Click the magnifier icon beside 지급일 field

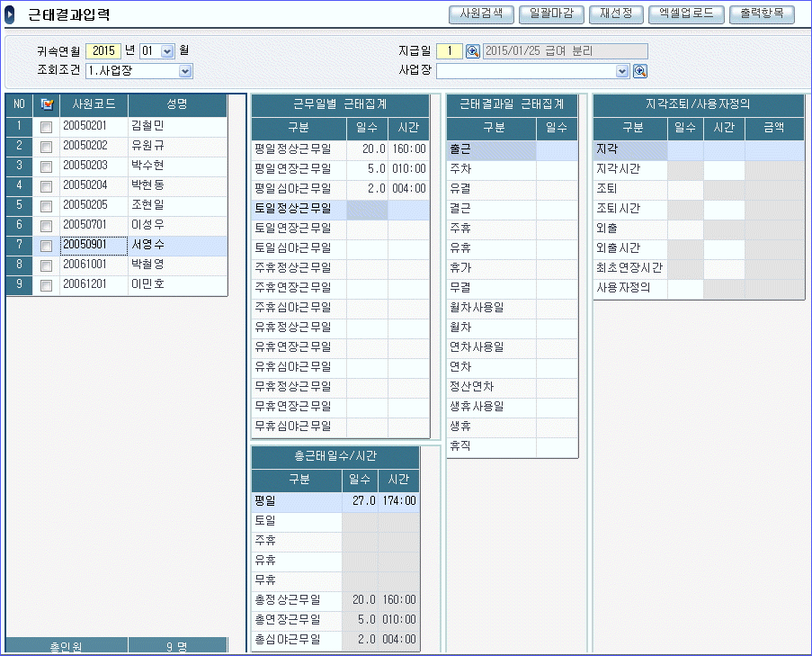473,51
